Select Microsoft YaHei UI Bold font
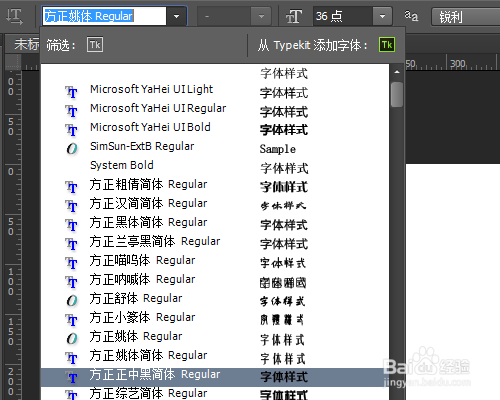This screenshot has height=400, width=500. 215,127
